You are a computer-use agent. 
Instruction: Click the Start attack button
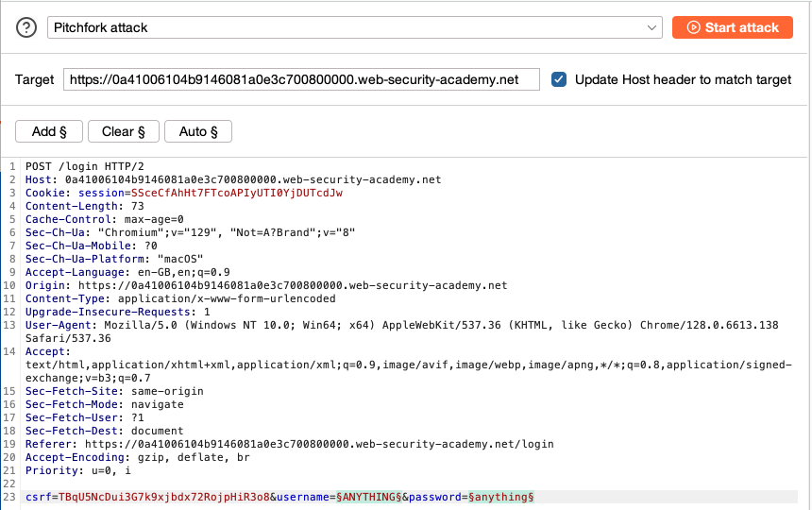[x=733, y=27]
